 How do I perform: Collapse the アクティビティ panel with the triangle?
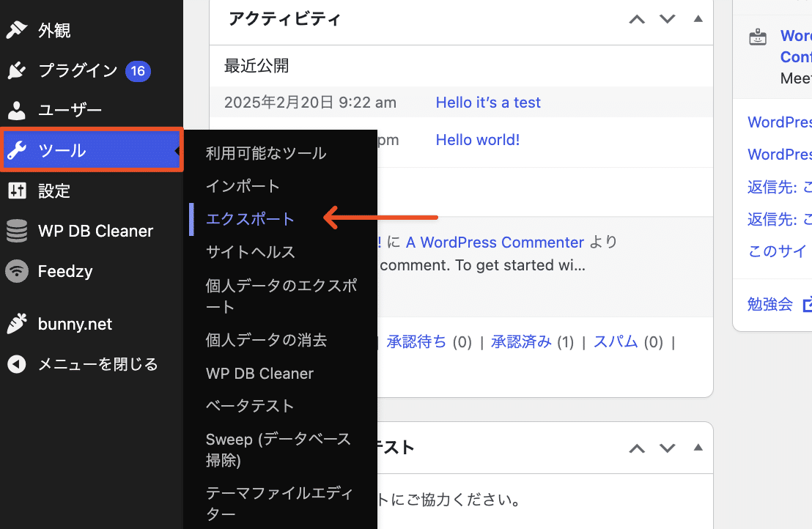(x=697, y=19)
